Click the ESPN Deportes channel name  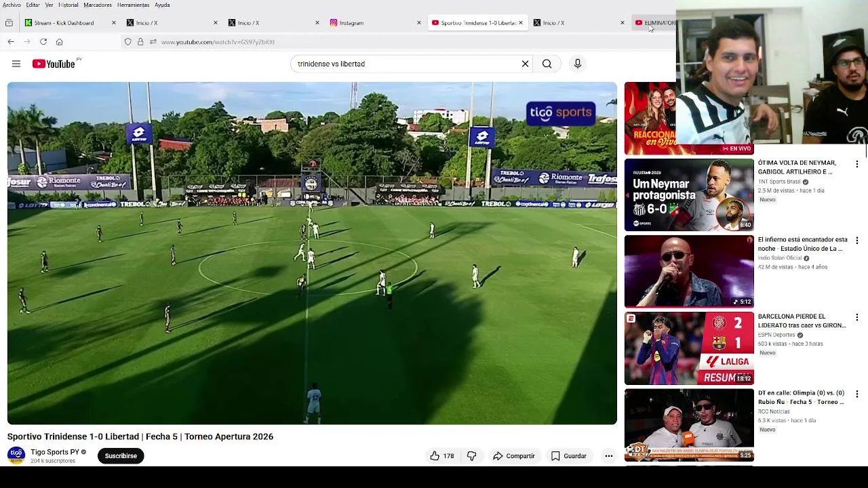point(776,335)
